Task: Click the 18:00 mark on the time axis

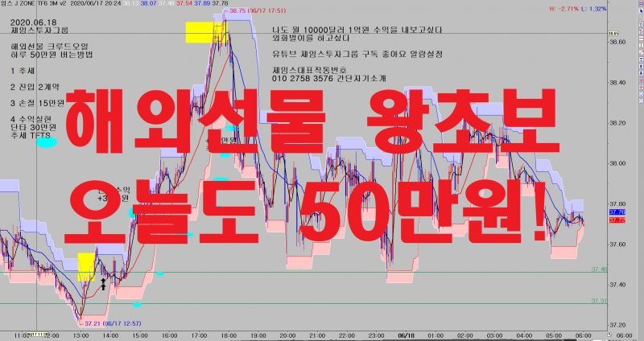Action: coord(228,335)
